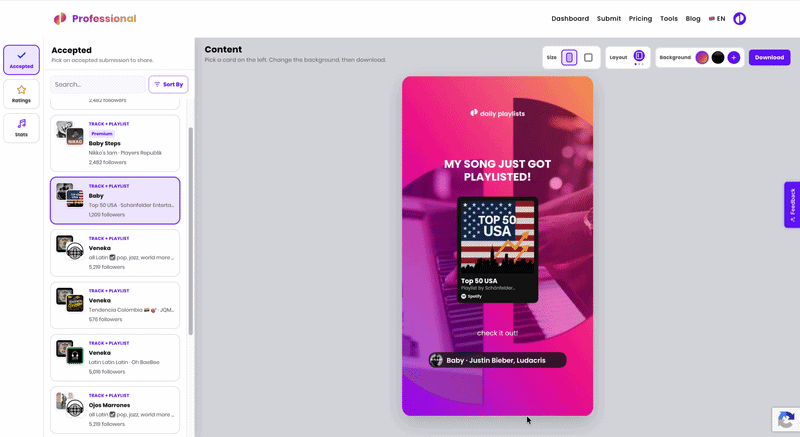Click the 'Content' panel heading
The height and width of the screenshot is (437, 800).
[x=223, y=49]
